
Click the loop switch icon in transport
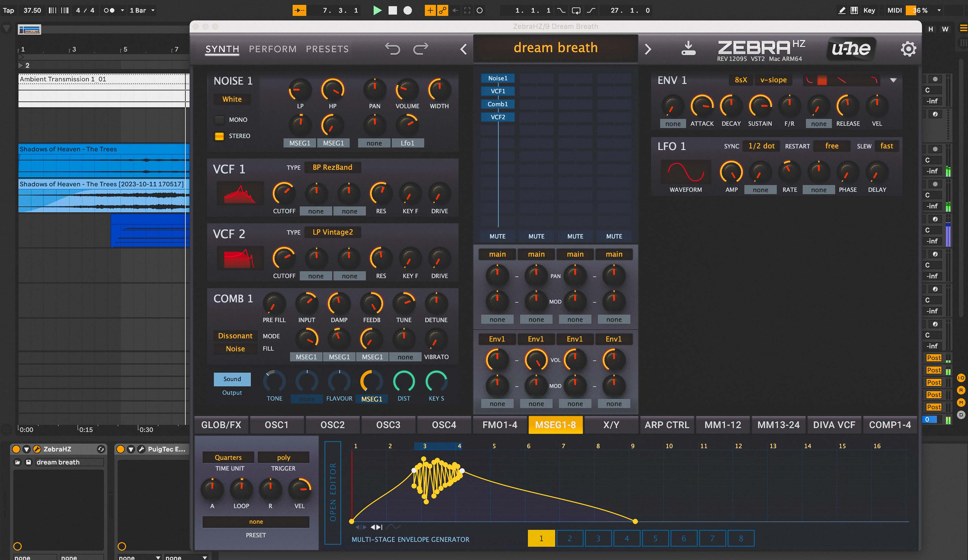coord(576,10)
